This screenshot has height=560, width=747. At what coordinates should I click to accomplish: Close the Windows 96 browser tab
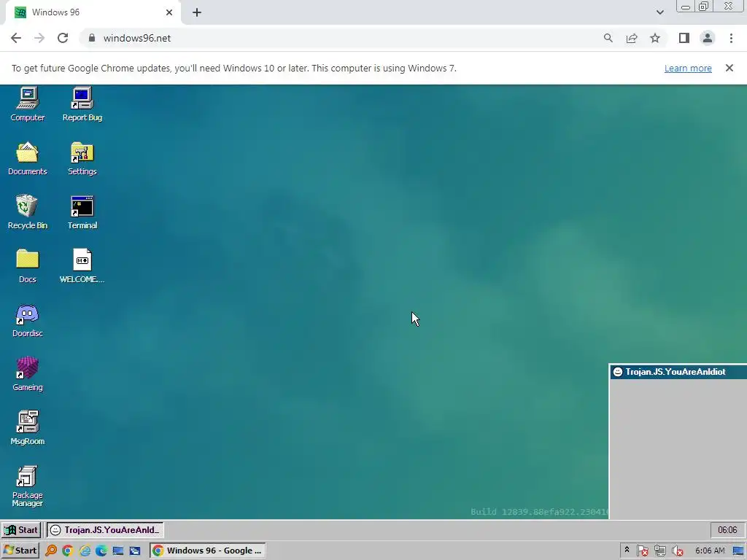169,12
